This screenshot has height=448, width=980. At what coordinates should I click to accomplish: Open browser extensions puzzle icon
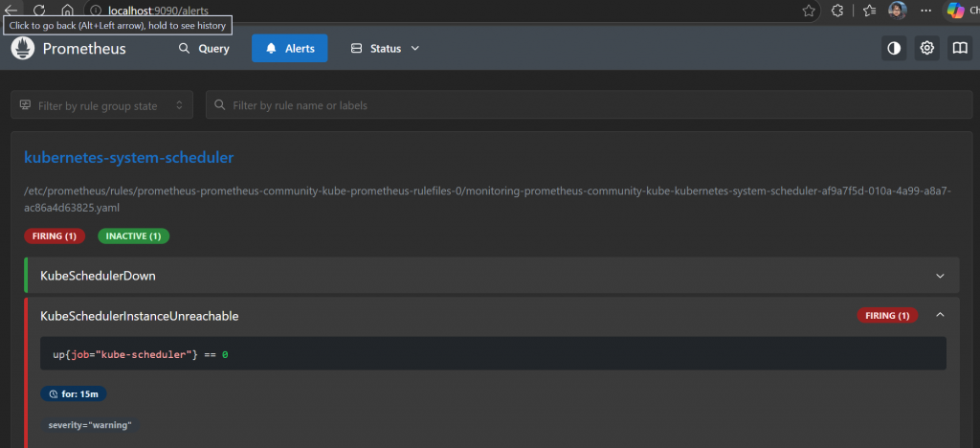tap(837, 11)
